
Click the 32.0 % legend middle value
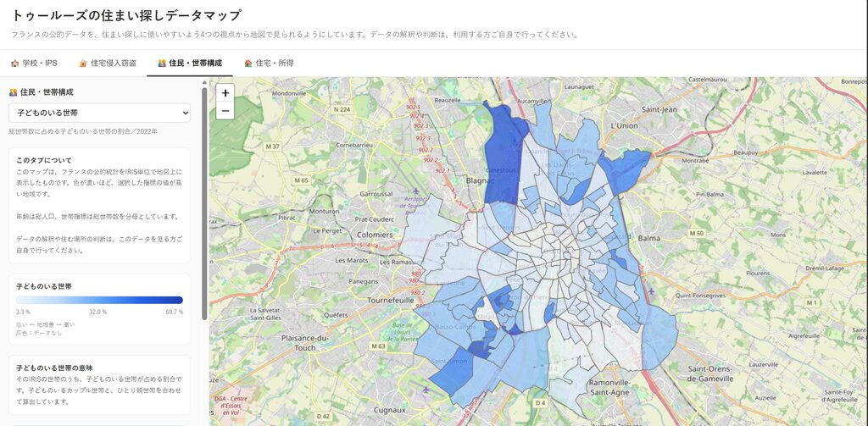98,312
